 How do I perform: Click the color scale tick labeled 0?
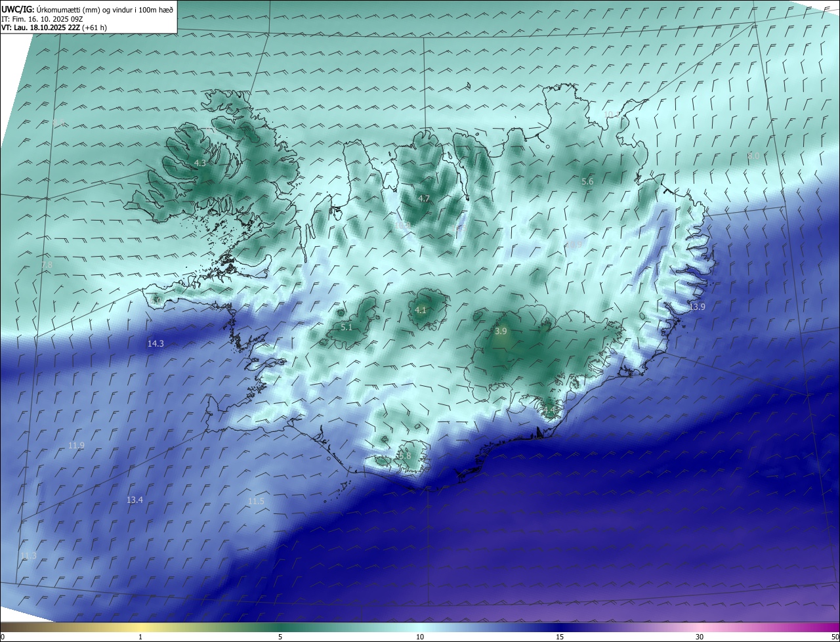click(3, 637)
